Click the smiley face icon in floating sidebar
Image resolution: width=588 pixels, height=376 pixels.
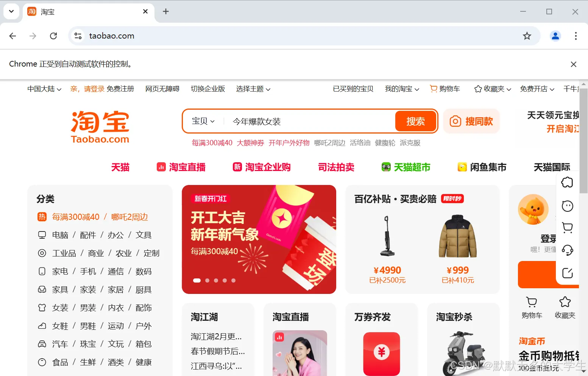567,206
